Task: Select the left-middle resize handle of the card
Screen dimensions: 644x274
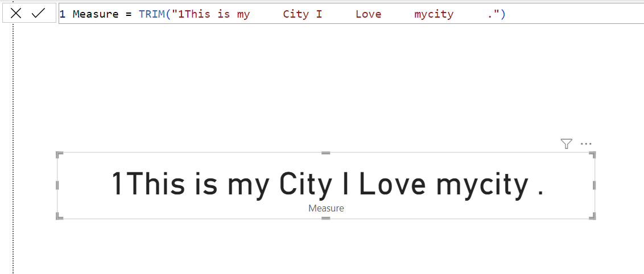Action: click(57, 185)
